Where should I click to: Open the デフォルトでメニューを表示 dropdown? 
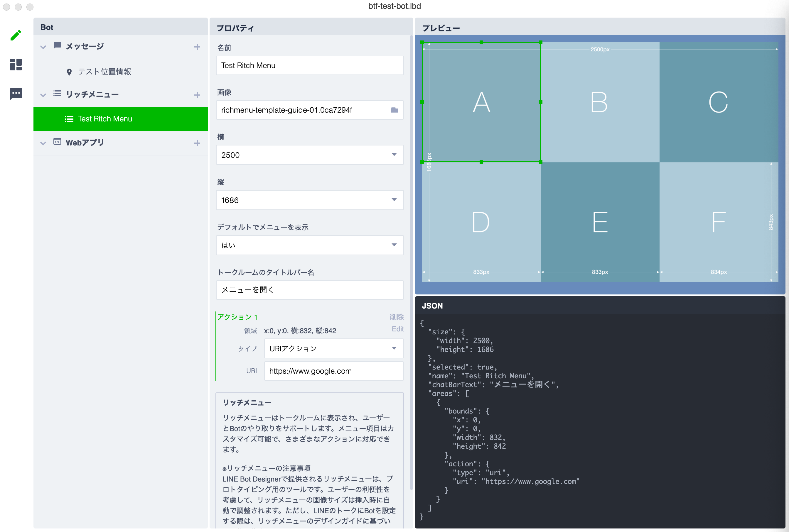coord(394,245)
